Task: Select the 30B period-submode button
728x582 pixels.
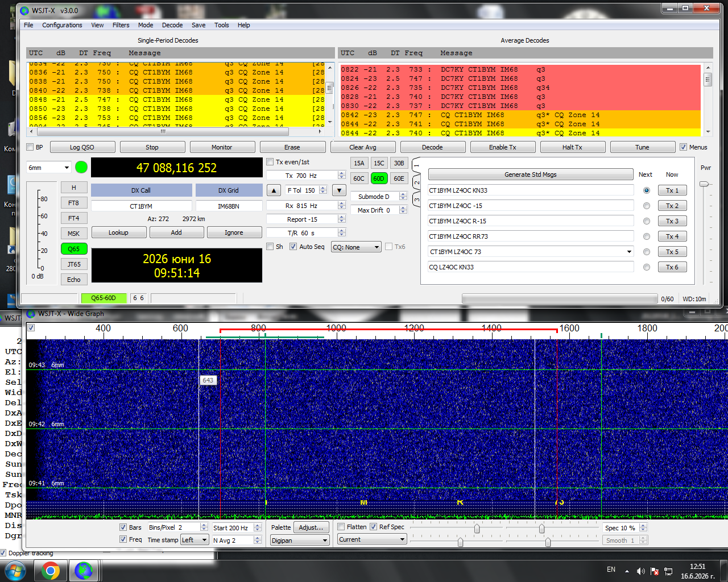Action: click(x=399, y=163)
